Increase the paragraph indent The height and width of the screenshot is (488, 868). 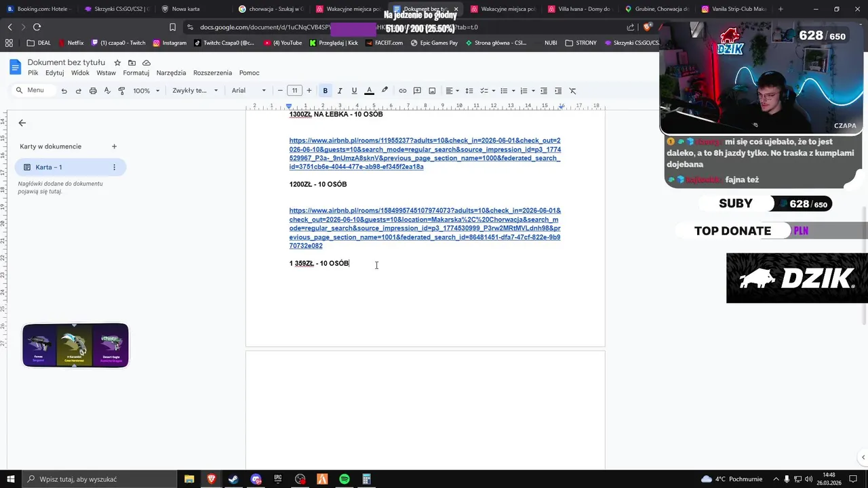tap(558, 91)
